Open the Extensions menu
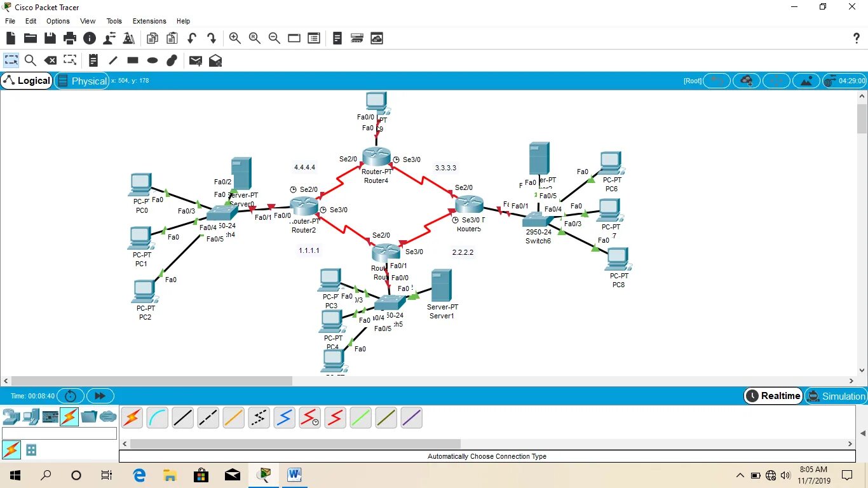Screen dimensions: 868x488 [149, 21]
